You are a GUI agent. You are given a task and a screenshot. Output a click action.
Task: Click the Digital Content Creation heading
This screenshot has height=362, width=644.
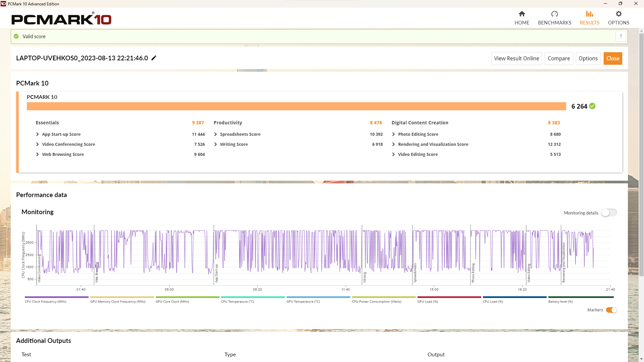(420, 123)
